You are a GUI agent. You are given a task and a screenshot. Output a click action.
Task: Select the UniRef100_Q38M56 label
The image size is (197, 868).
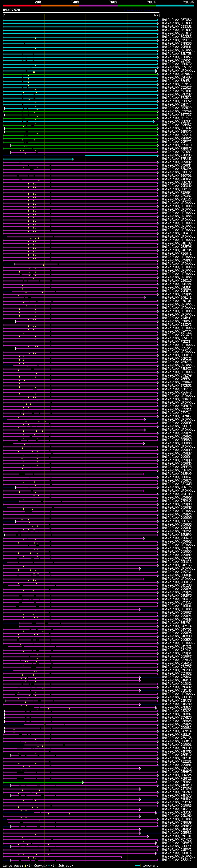pos(177,57)
